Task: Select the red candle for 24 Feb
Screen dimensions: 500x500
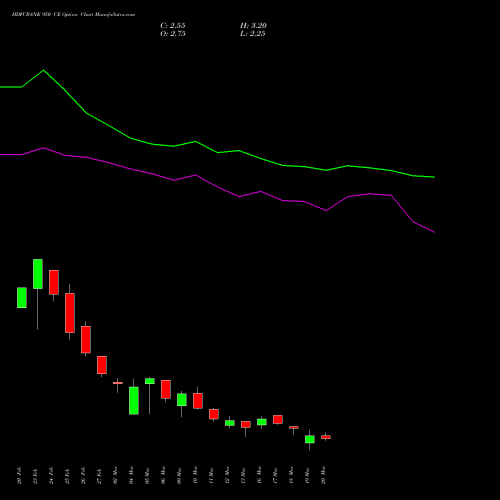Action: click(x=54, y=282)
